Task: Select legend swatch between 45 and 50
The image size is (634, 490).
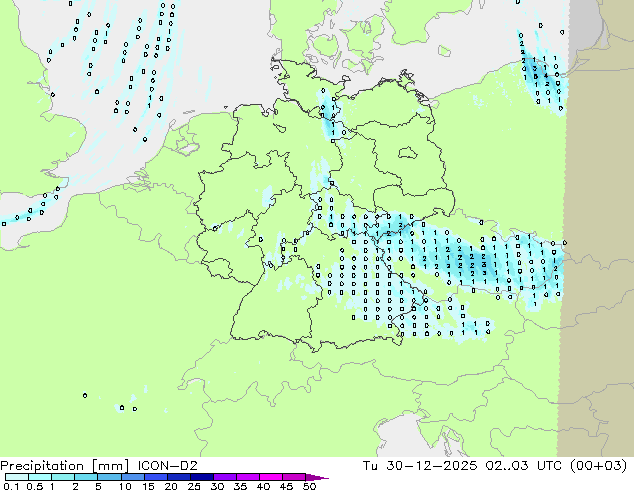Action: point(294,477)
